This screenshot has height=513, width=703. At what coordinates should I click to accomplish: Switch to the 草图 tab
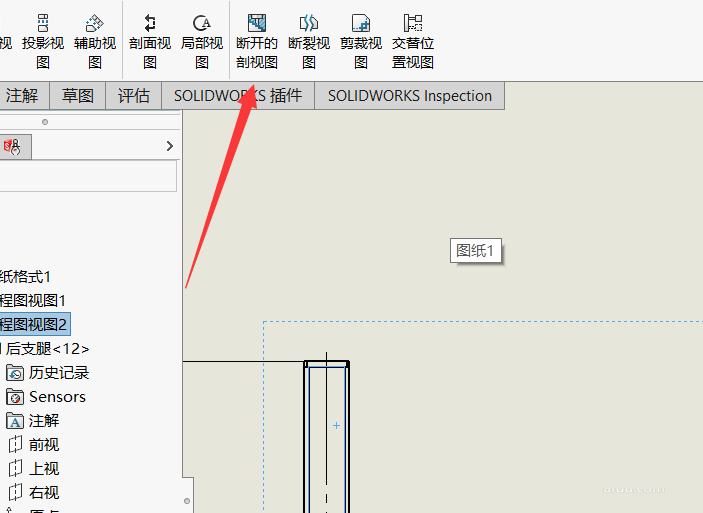(x=78, y=96)
